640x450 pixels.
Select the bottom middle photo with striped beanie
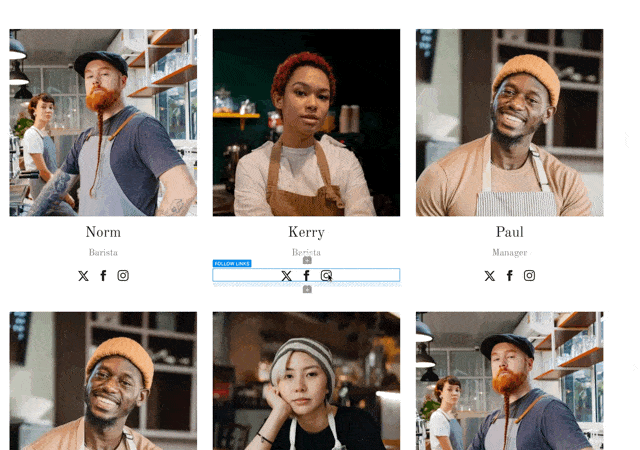[x=306, y=380]
